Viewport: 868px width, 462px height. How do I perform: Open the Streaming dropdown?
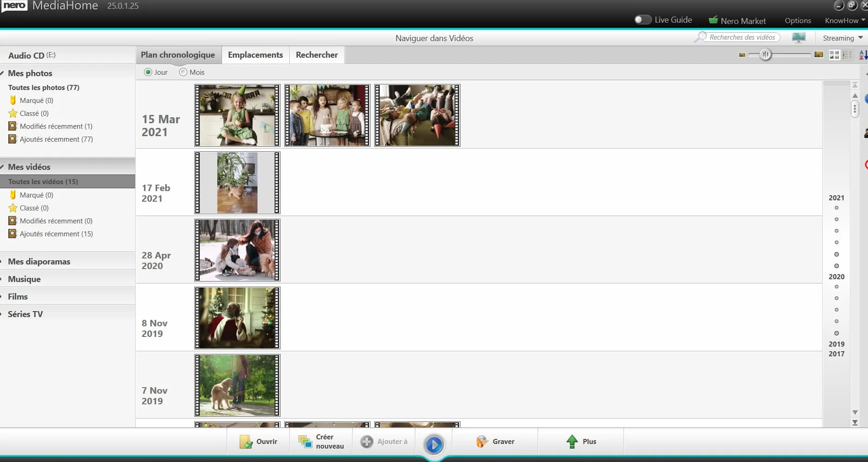843,38
